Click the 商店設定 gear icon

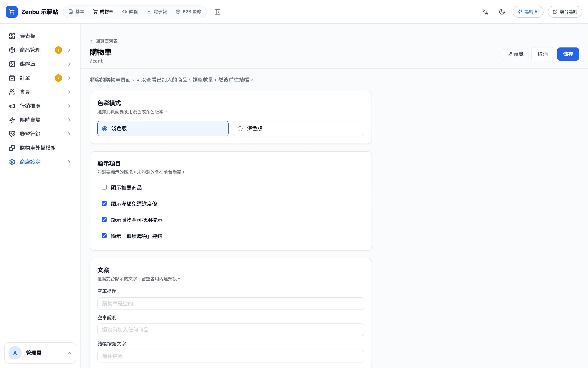coord(12,162)
